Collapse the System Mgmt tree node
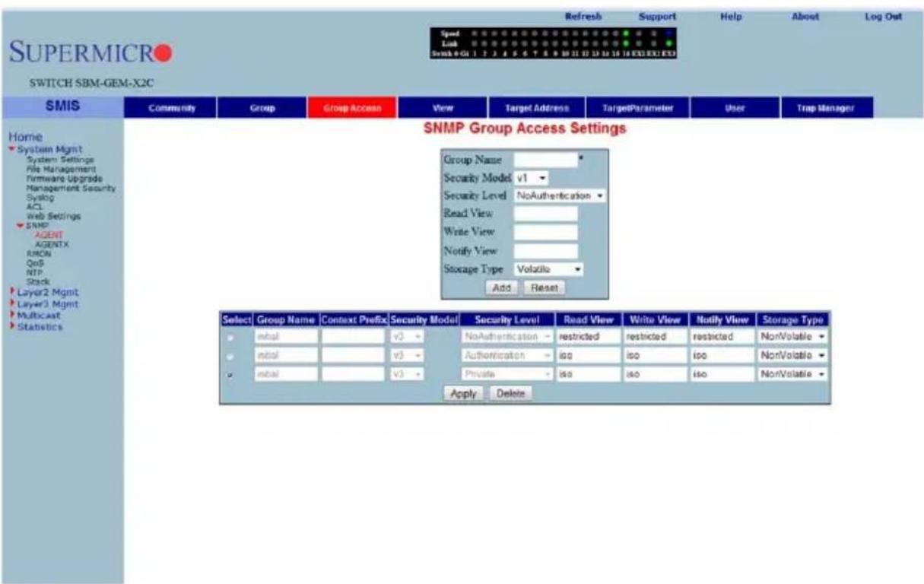The image size is (924, 584). click(11, 150)
